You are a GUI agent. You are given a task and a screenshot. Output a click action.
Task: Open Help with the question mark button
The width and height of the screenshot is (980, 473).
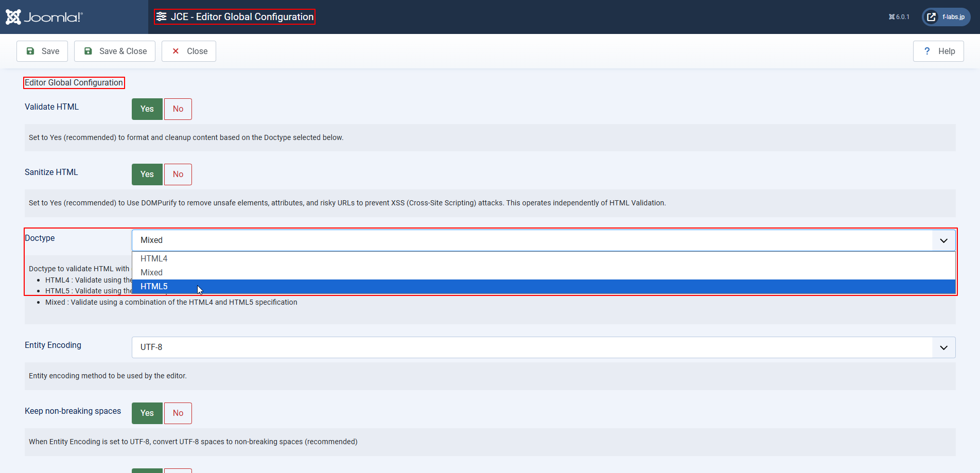point(938,51)
